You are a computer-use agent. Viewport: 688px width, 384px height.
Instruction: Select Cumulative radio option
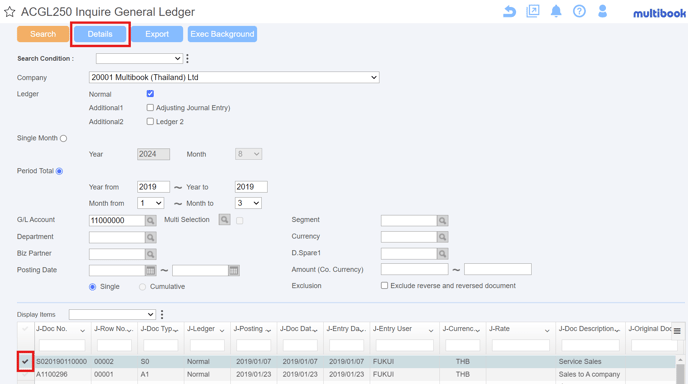click(143, 287)
